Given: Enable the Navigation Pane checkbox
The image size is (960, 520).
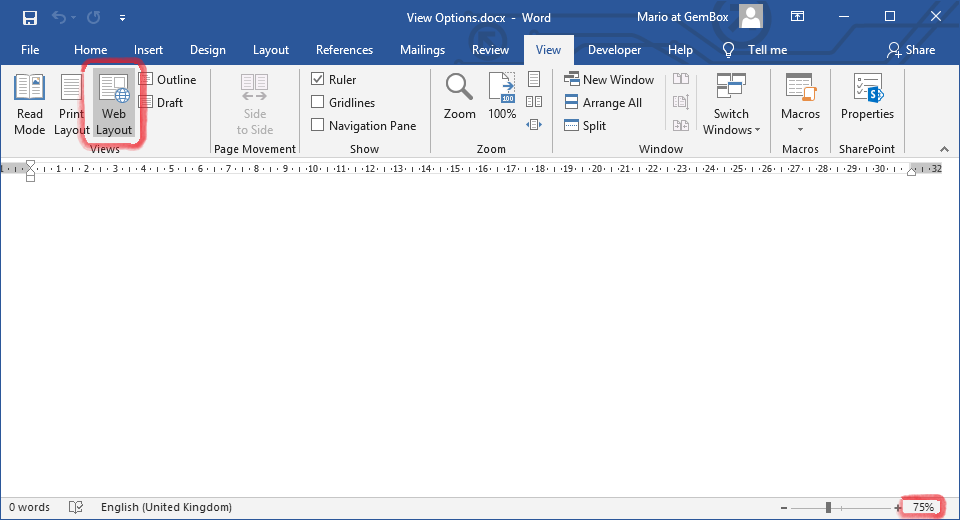Looking at the screenshot, I should (x=318, y=126).
